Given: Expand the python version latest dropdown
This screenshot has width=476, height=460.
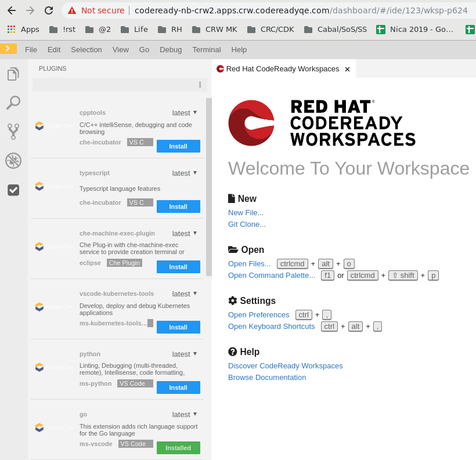Looking at the screenshot, I should point(185,354).
